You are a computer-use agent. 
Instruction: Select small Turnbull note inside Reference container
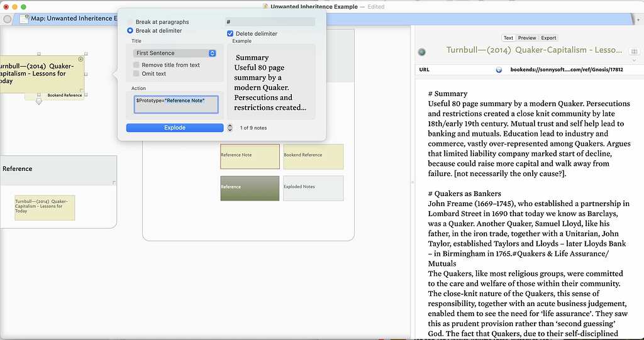[45, 207]
